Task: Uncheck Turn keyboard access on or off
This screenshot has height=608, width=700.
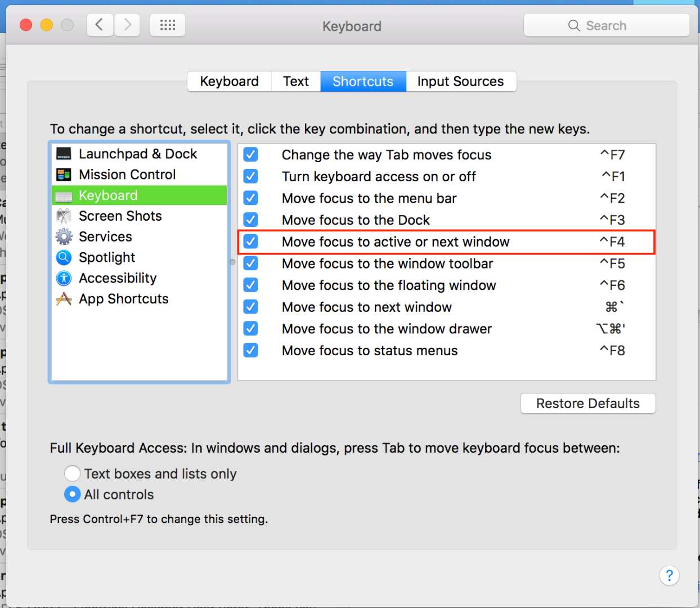Action: [x=250, y=176]
